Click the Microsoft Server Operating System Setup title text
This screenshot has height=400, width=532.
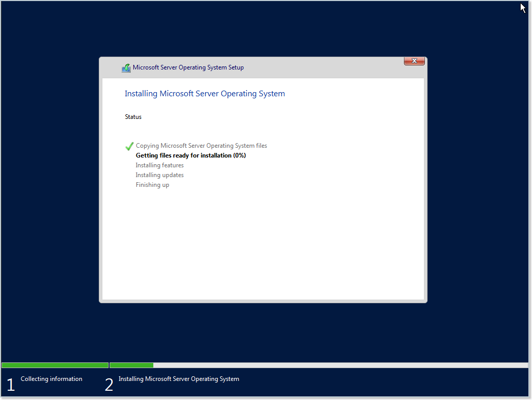tap(188, 67)
